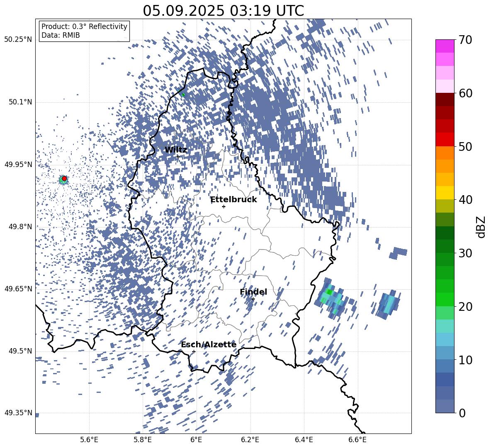
Task: Click the 6.2°E longitude label
Action: pyautogui.click(x=250, y=440)
